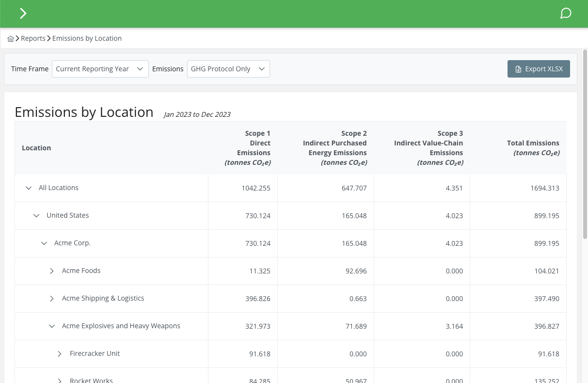The width and height of the screenshot is (588, 383).
Task: Collapse Acme Corp. in the tree
Action: [x=44, y=243]
